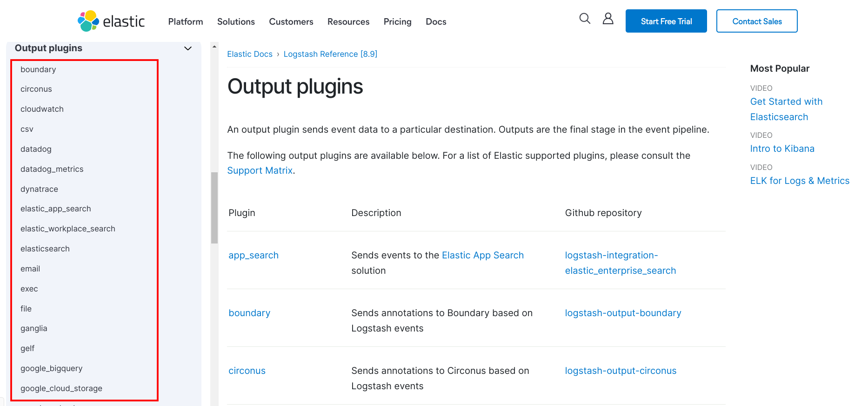The image size is (868, 406).
Task: Click the Output plugins sidebar heading
Action: point(48,48)
